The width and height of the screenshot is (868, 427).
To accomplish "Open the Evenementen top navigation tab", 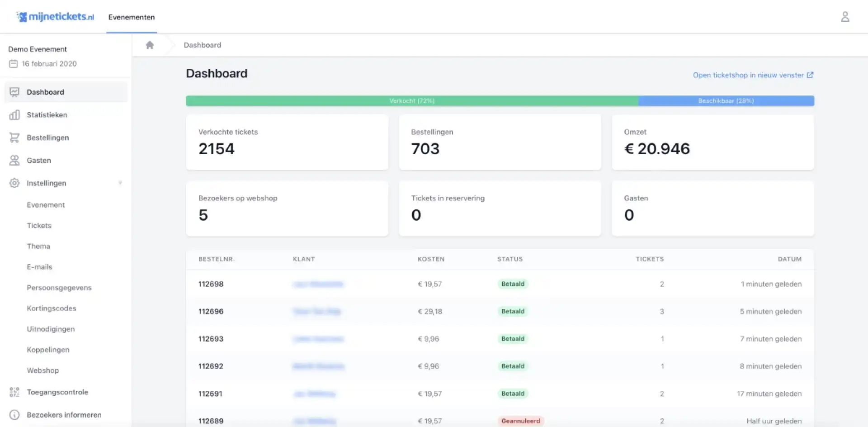I will tap(132, 17).
